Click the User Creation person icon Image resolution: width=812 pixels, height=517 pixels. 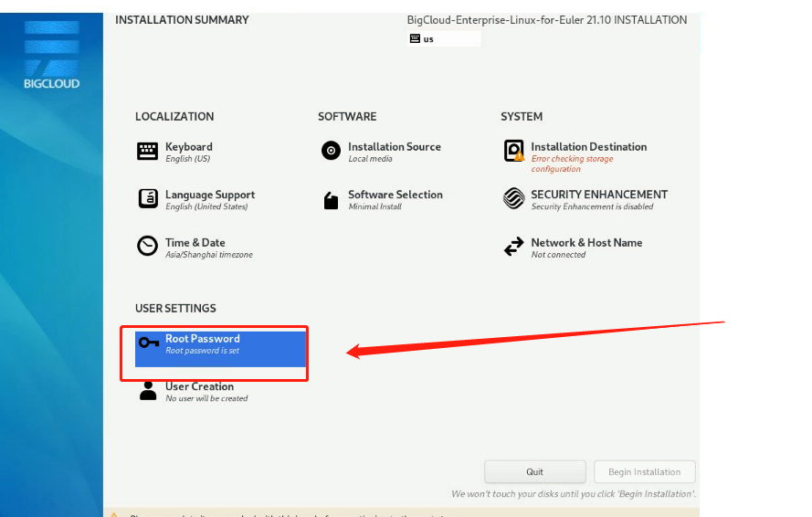[148, 391]
